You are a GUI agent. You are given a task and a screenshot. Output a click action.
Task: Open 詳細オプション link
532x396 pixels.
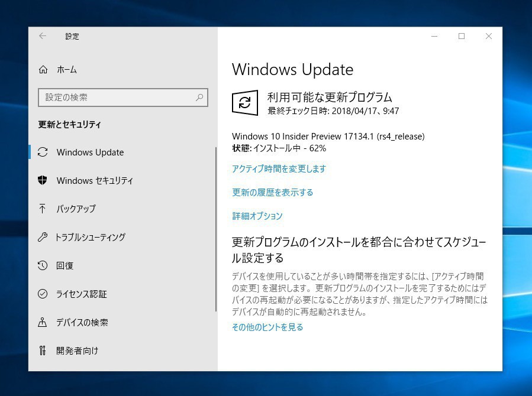257,216
